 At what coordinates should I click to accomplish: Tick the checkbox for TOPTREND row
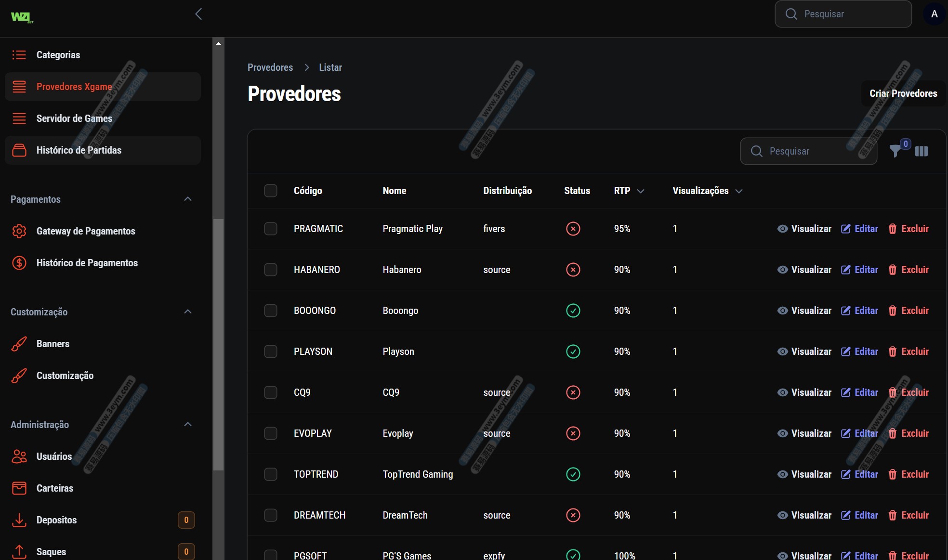point(271,474)
